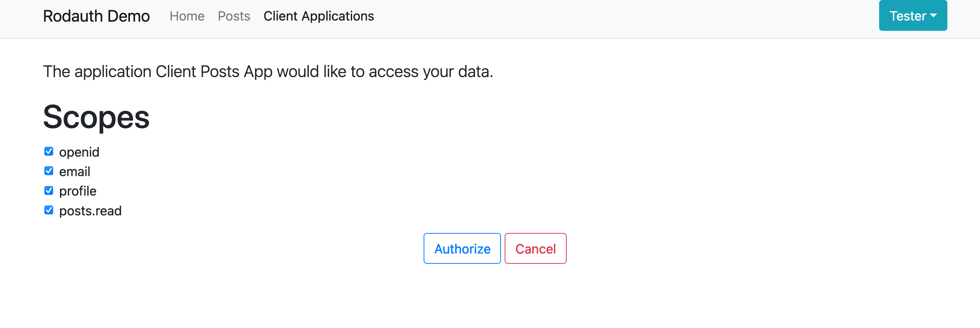Open the Posts nav link
980x328 pixels.
234,16
